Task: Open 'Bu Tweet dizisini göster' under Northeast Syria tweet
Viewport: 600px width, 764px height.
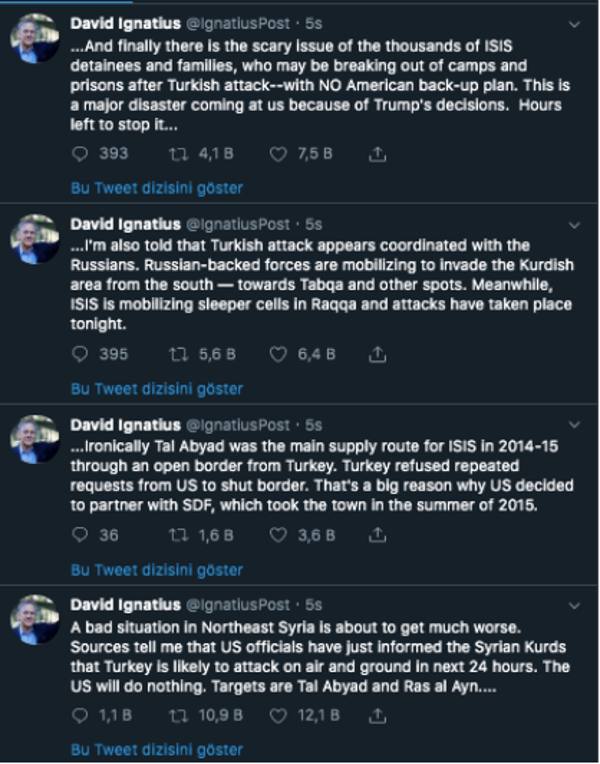Action: pos(156,749)
